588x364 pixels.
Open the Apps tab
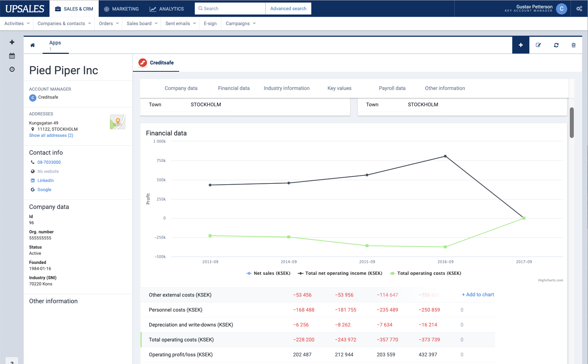(55, 45)
